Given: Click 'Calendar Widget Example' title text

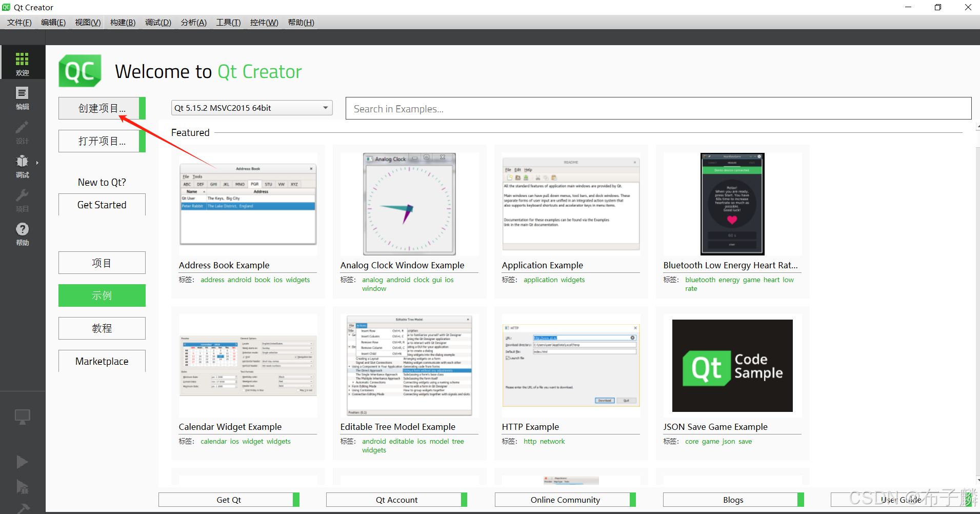Looking at the screenshot, I should [230, 427].
